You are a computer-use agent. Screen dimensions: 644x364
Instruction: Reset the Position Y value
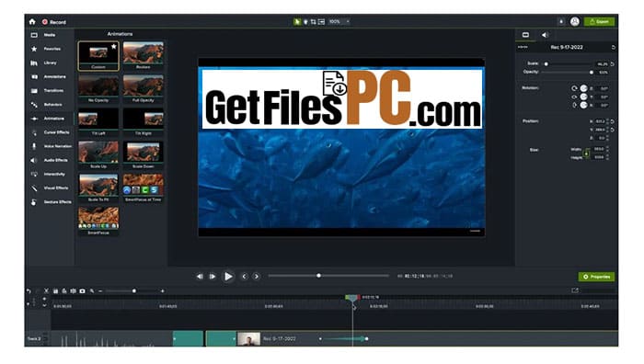click(x=613, y=130)
